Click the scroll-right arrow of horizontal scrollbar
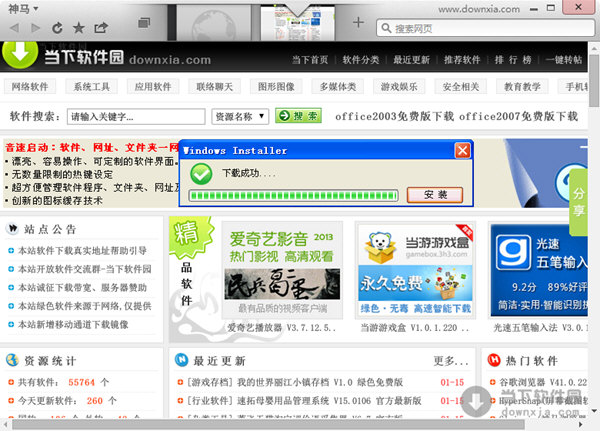 pos(581,424)
